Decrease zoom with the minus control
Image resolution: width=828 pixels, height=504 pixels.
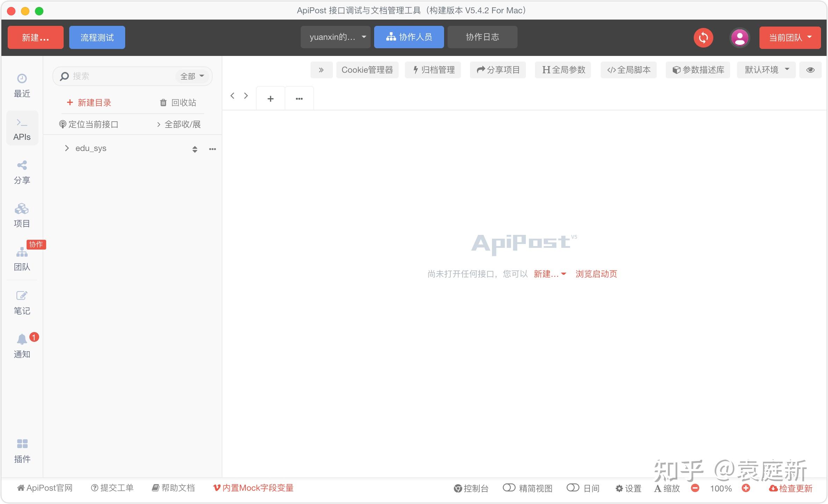click(x=695, y=488)
